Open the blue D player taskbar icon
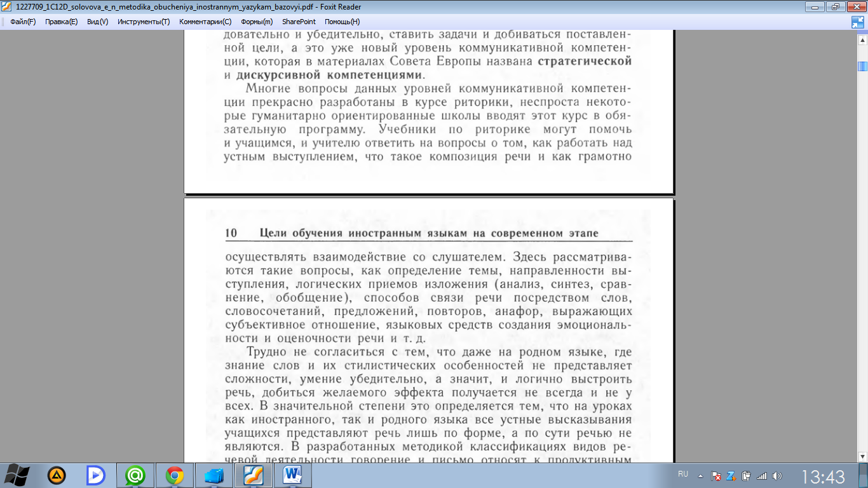This screenshot has height=488, width=868. tap(96, 475)
